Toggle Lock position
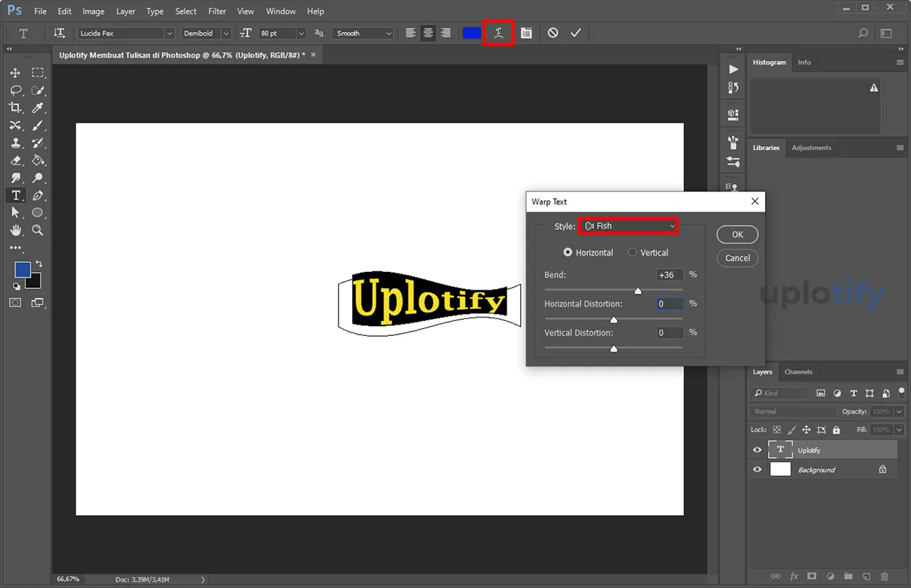 (806, 430)
